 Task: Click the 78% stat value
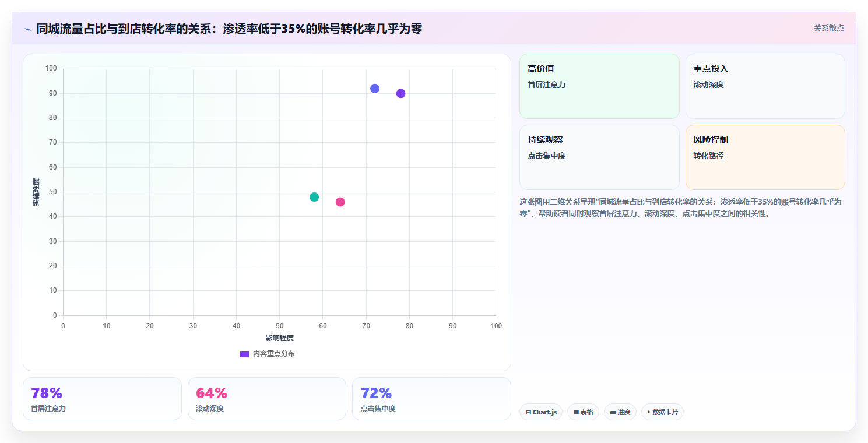point(47,393)
